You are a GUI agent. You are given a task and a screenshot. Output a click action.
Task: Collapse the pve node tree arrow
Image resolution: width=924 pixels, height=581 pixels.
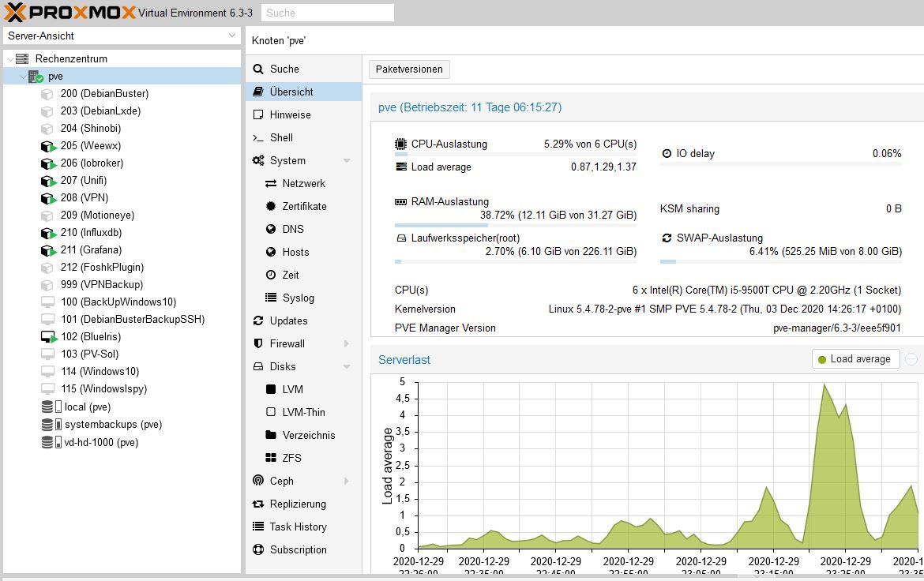pyautogui.click(x=22, y=77)
